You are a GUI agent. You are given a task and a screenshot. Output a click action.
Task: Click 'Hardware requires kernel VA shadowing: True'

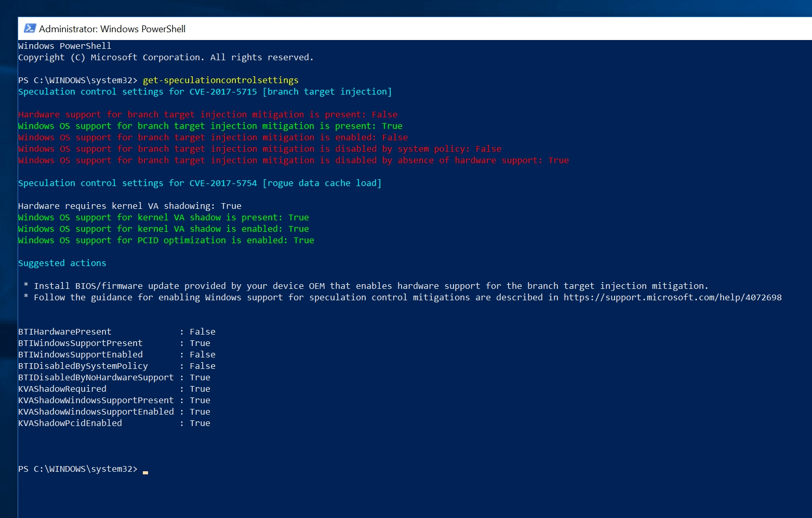click(x=130, y=206)
